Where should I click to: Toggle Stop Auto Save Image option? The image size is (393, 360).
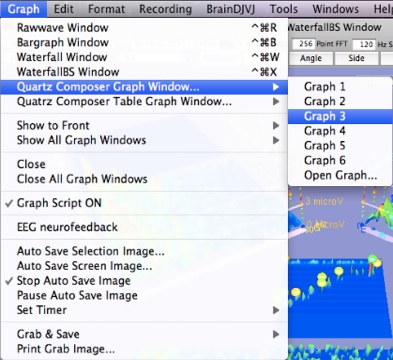point(145,281)
